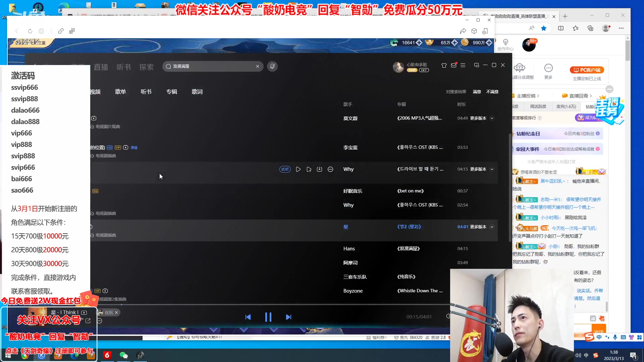Screen dimensions: 644x362
Task: Open WeChat from the taskbar
Action: pyautogui.click(x=124, y=355)
